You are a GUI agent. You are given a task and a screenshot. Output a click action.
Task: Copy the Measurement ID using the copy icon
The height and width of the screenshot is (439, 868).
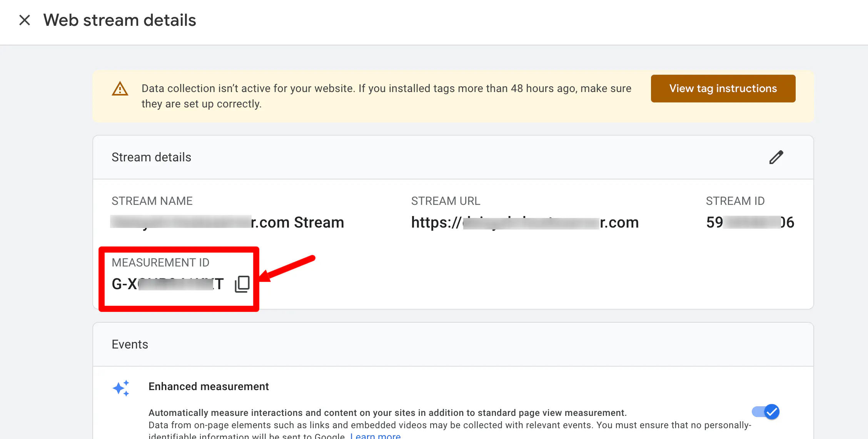click(x=242, y=284)
